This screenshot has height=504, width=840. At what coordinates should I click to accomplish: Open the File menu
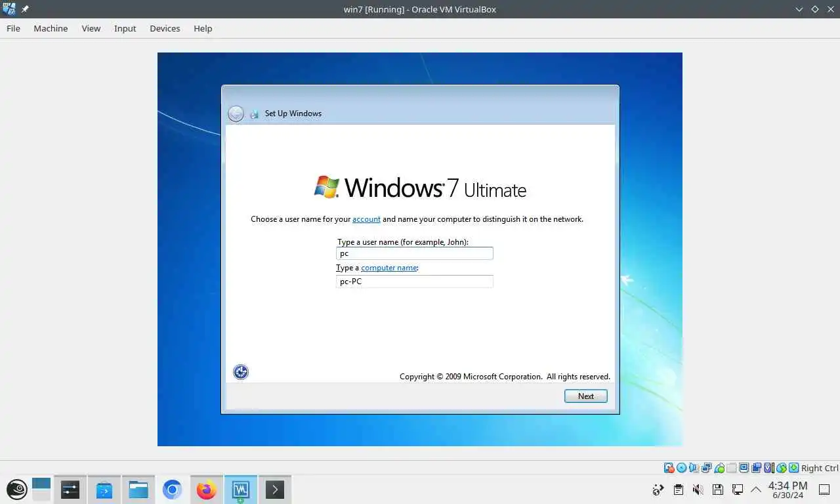13,28
